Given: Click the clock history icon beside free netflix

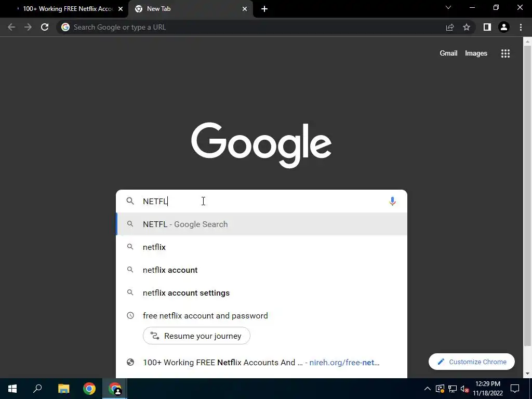Looking at the screenshot, I should point(130,315).
